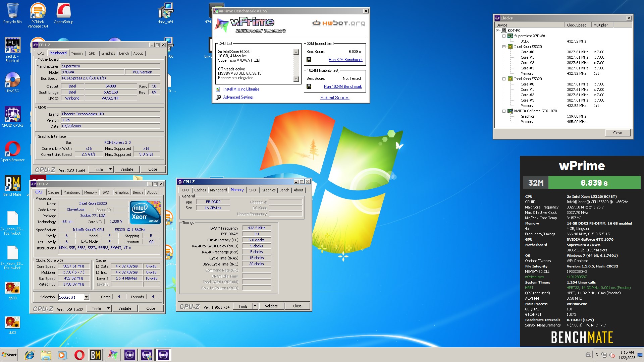Open About tab in CPU-Z Memory window
Screen dimensions: 644x362
pos(298,190)
